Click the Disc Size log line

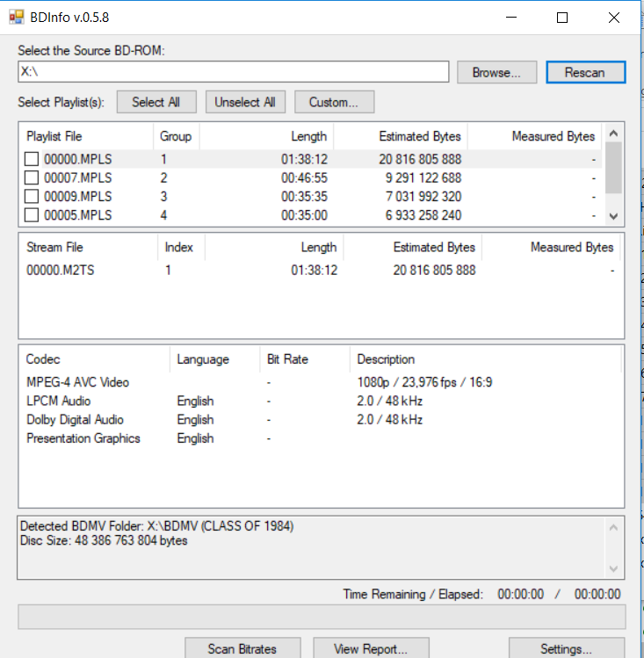coord(104,540)
